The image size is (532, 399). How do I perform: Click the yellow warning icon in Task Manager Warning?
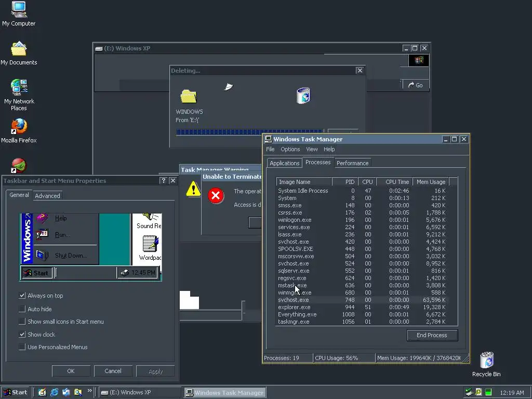(x=193, y=188)
